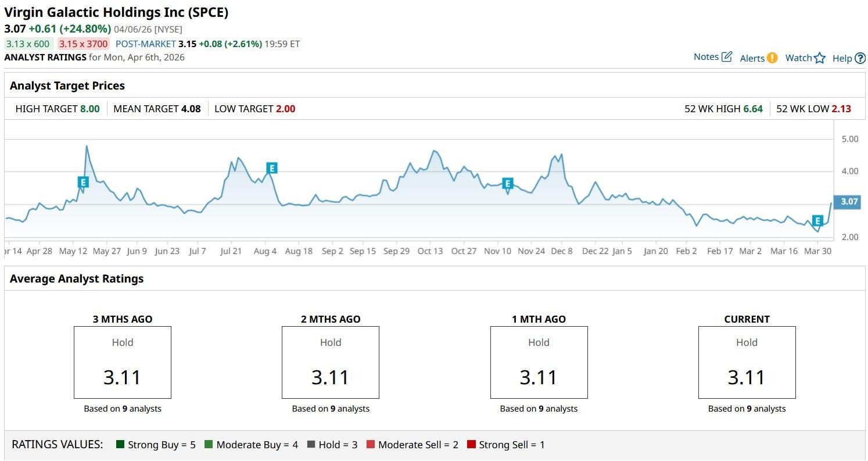Click the earnings E marker near Aug 4
The height and width of the screenshot is (461, 868).
271,168
